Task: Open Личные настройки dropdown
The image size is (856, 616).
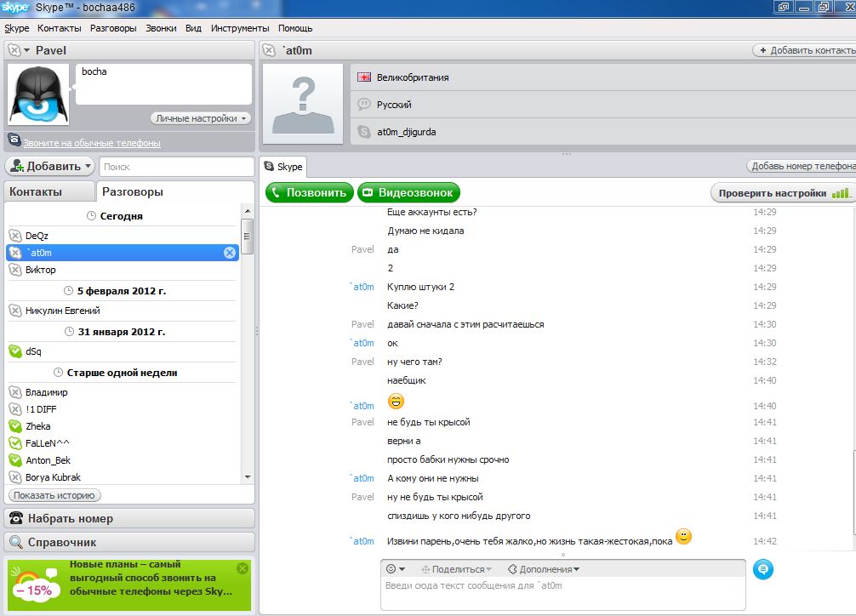Action: pyautogui.click(x=201, y=118)
